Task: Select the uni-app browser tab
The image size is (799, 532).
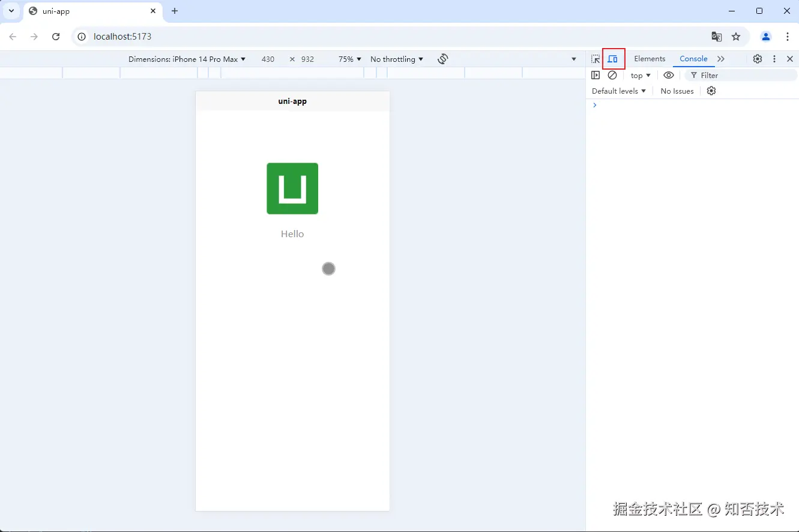Action: click(x=93, y=11)
